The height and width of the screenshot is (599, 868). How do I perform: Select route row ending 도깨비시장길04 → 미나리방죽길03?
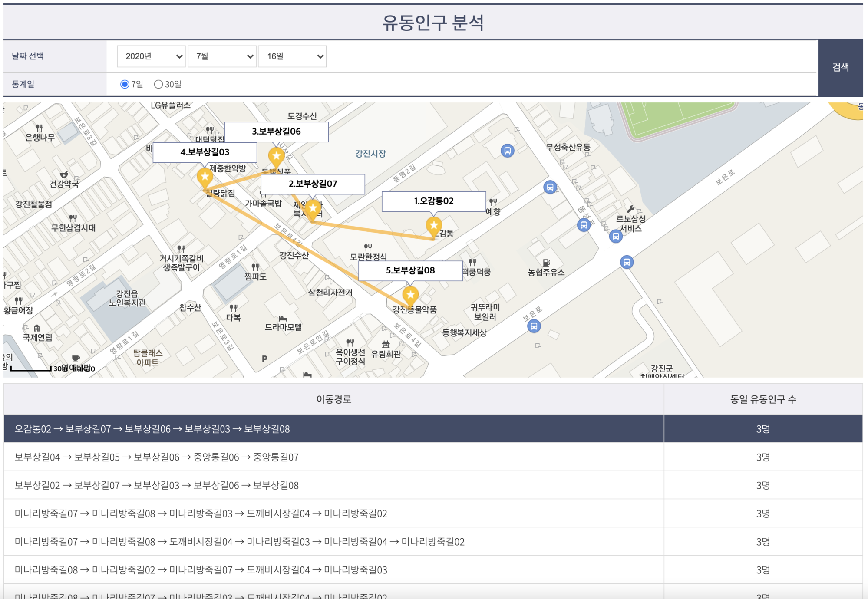pos(433,570)
